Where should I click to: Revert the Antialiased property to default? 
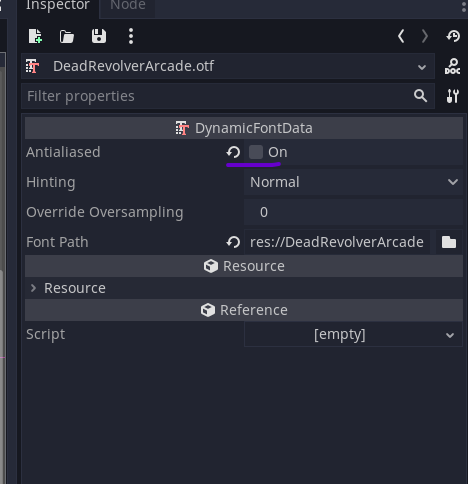coord(233,152)
